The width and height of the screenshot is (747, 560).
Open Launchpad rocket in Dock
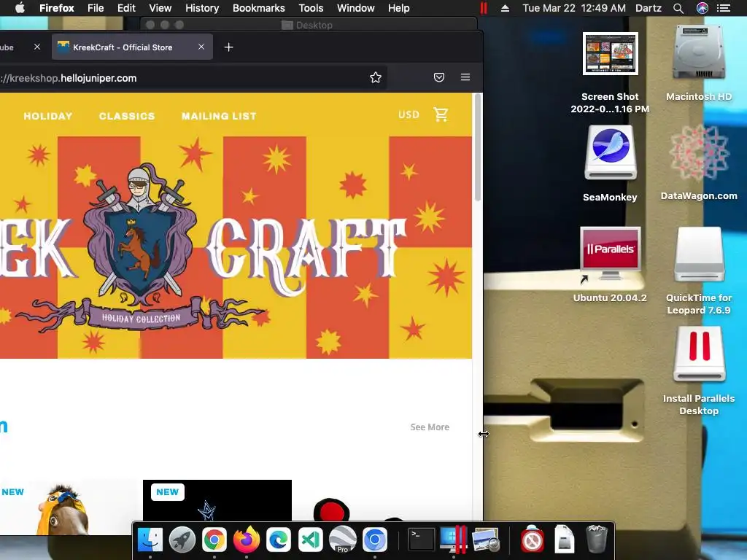click(182, 540)
